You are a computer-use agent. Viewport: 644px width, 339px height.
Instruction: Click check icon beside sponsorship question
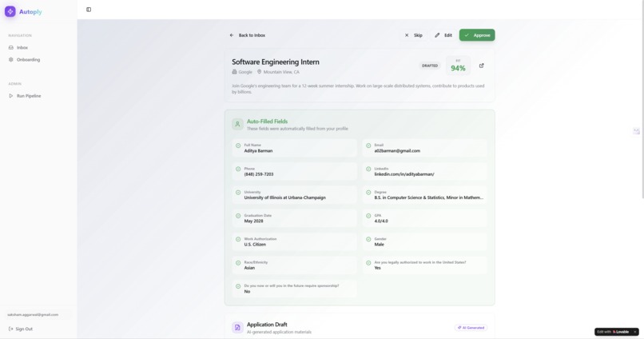[x=238, y=286]
